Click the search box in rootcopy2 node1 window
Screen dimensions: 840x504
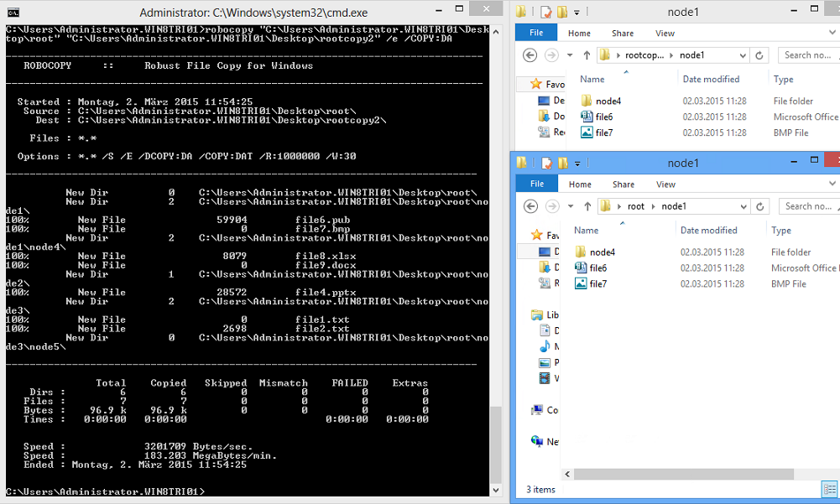[808, 55]
